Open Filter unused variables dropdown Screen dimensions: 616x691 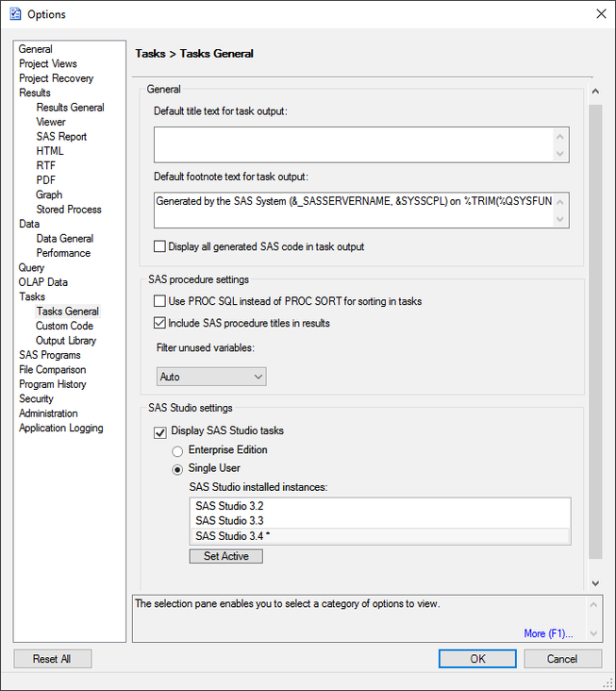coord(211,377)
